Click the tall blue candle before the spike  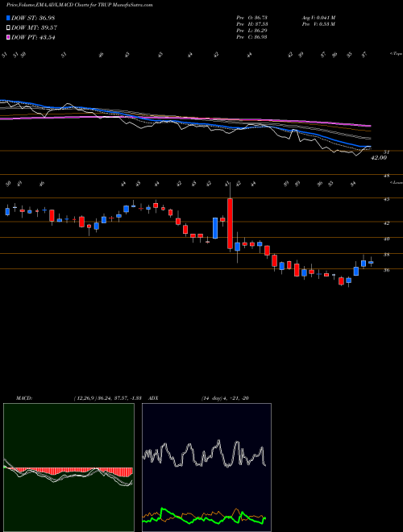pyautogui.click(x=215, y=228)
